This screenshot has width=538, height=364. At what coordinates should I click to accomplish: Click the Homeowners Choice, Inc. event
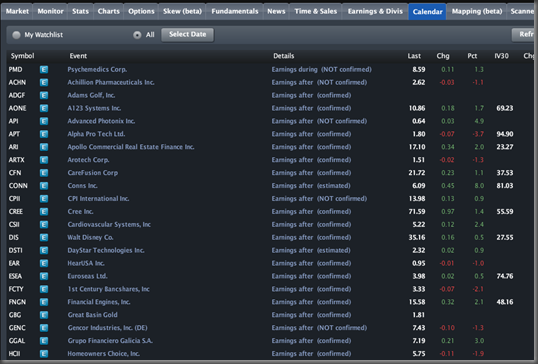coord(104,354)
